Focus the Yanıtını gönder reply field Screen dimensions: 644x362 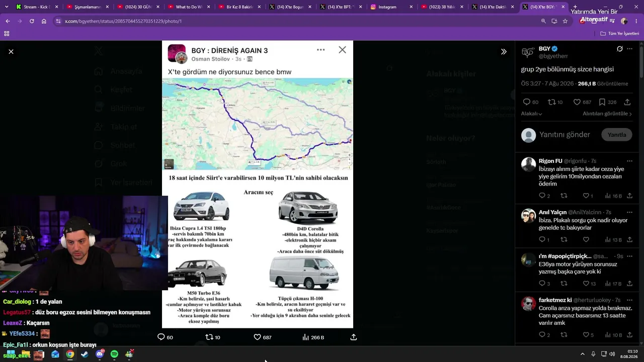point(565,135)
